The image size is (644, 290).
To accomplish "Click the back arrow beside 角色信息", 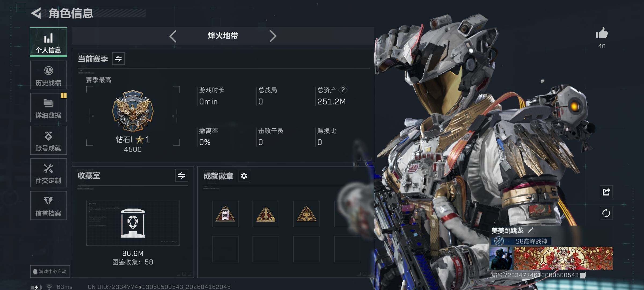I will 36,13.
